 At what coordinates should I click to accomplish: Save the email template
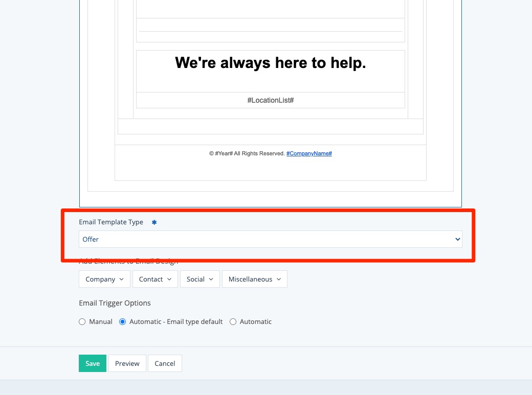point(93,363)
